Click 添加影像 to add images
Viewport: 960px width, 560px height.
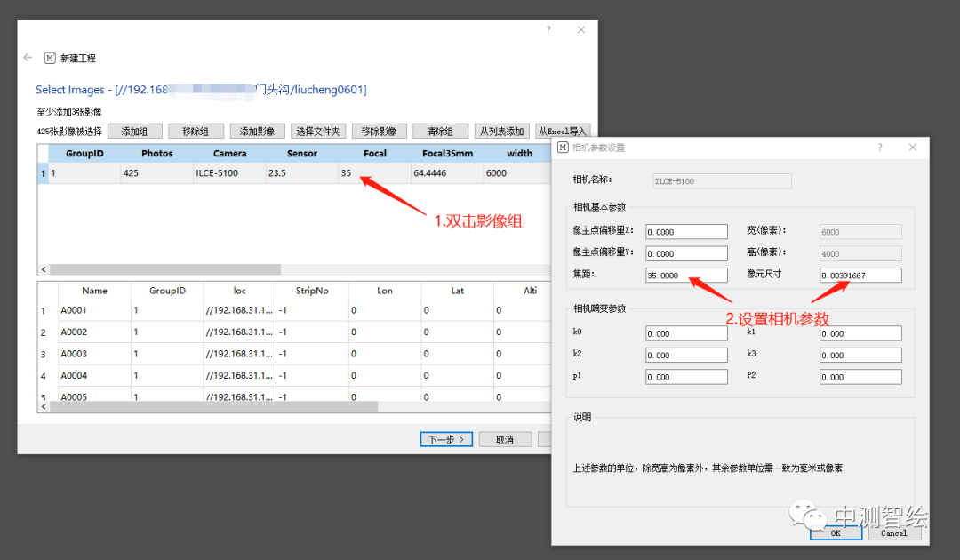tap(257, 132)
